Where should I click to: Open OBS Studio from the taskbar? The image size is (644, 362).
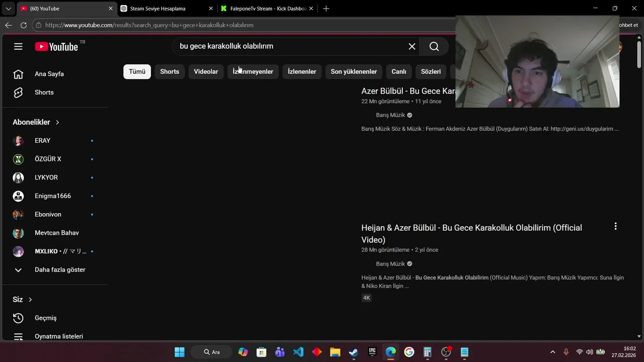(x=446, y=352)
